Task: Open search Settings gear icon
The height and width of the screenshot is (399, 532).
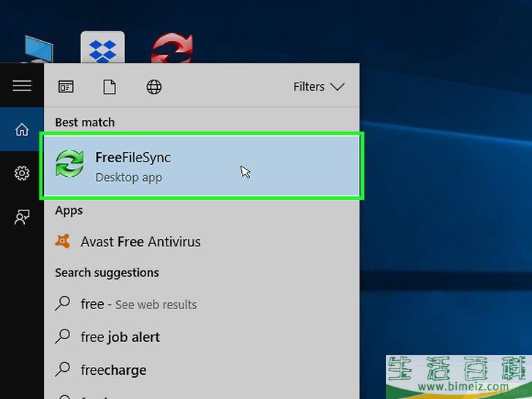Action: pyautogui.click(x=22, y=173)
